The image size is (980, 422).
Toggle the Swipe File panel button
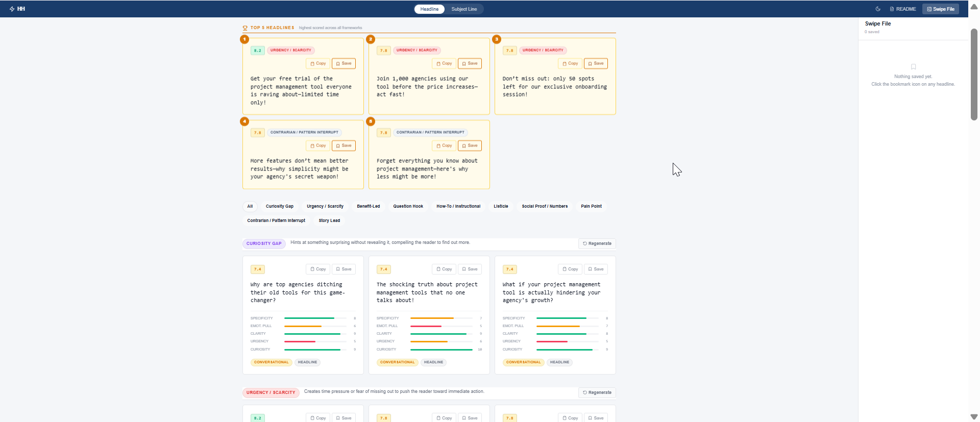pyautogui.click(x=940, y=9)
